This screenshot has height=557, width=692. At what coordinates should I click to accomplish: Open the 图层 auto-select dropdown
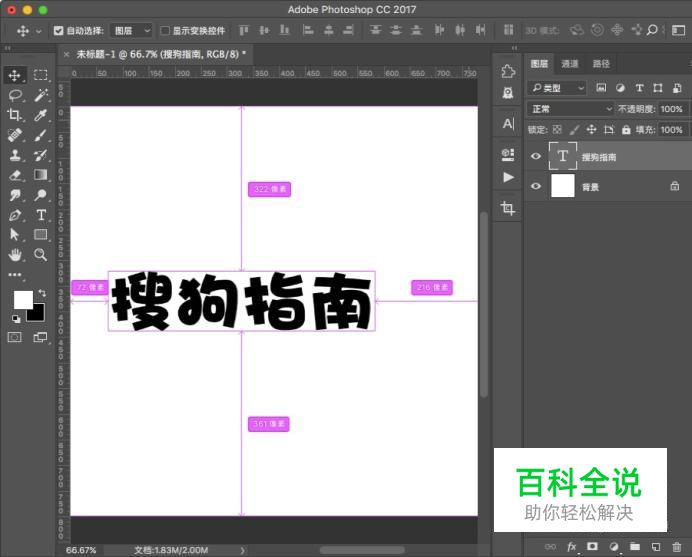[x=131, y=31]
